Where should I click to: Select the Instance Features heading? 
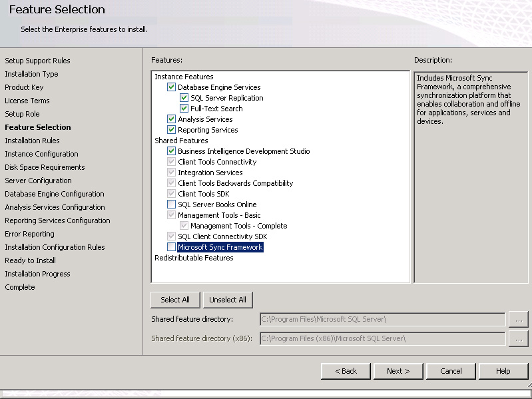point(184,77)
